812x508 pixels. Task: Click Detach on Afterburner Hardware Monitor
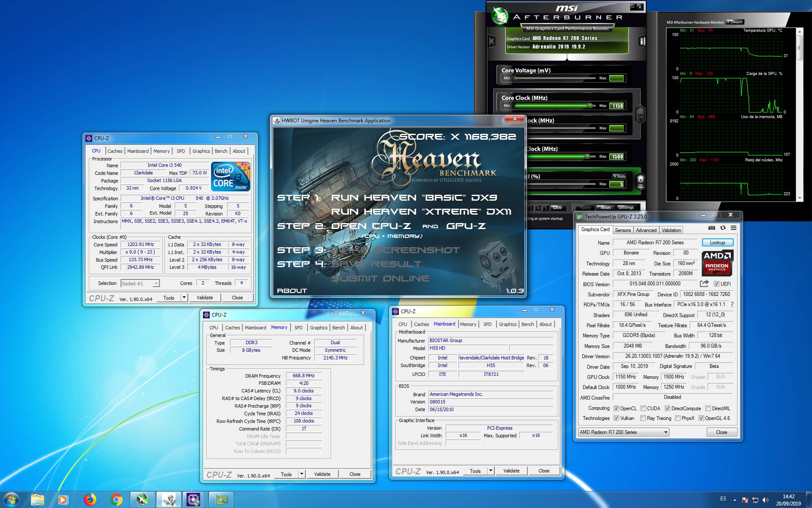[735, 22]
